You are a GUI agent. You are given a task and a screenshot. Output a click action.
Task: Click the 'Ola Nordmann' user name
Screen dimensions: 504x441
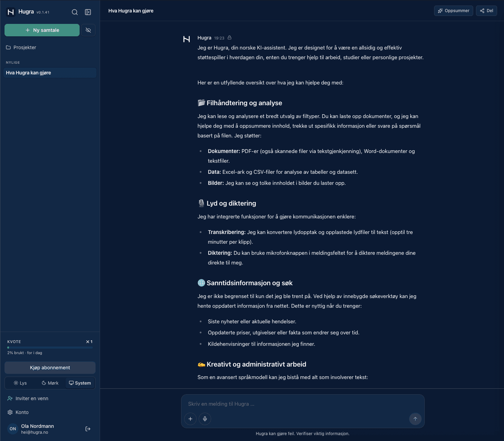pos(37,426)
